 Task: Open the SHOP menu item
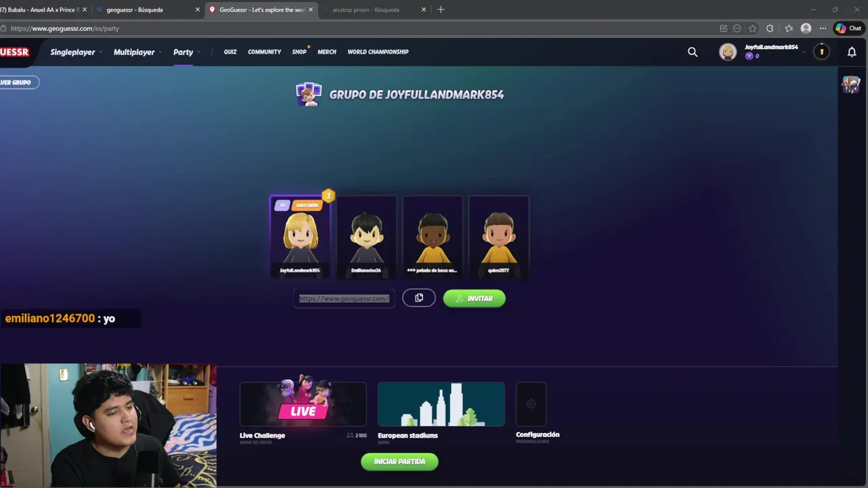(299, 52)
